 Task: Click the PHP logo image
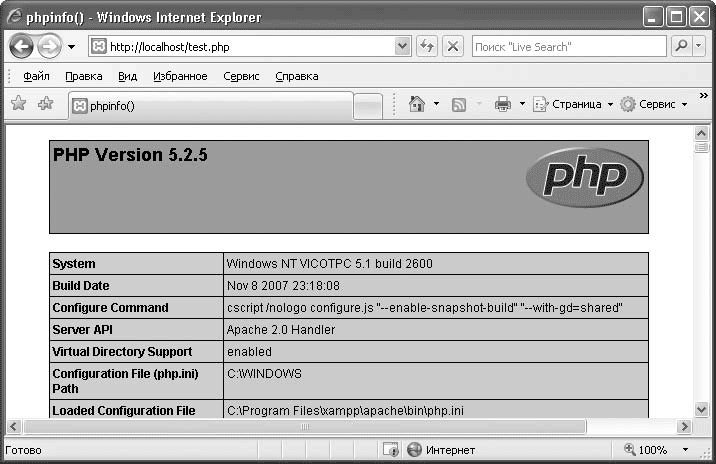[x=584, y=177]
